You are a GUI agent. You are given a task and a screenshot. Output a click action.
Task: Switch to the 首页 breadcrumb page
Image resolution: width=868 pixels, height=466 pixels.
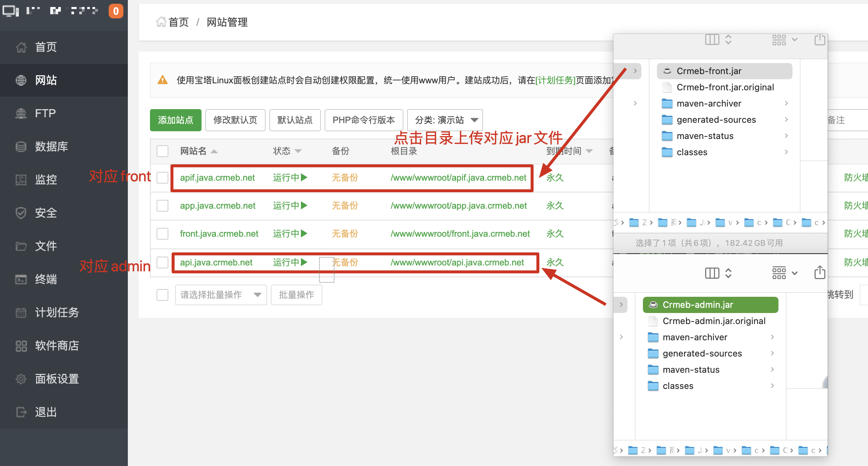(x=179, y=22)
